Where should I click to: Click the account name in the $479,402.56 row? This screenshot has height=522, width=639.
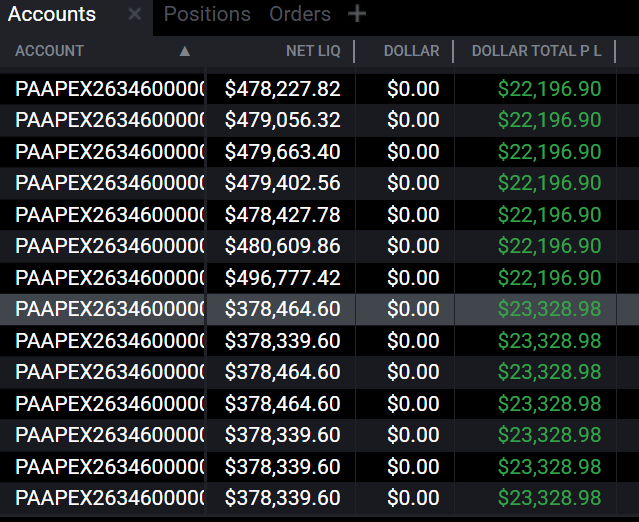[x=110, y=183]
